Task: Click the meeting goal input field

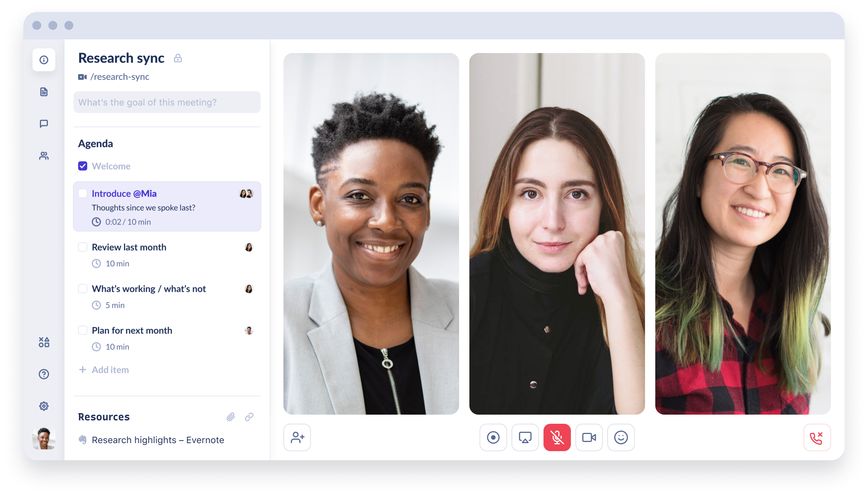Action: coord(167,102)
